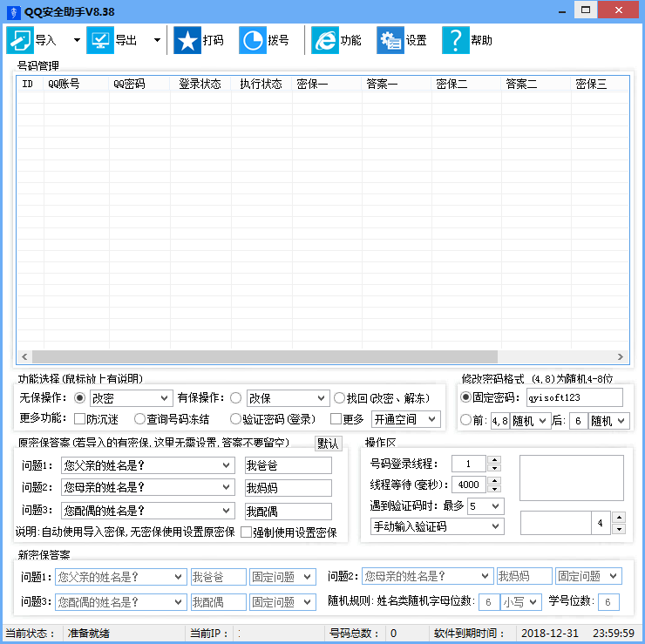The height and width of the screenshot is (644, 645).
Task: Open the 遇到验证码时 最多 5 dropdown
Action: coord(485,505)
